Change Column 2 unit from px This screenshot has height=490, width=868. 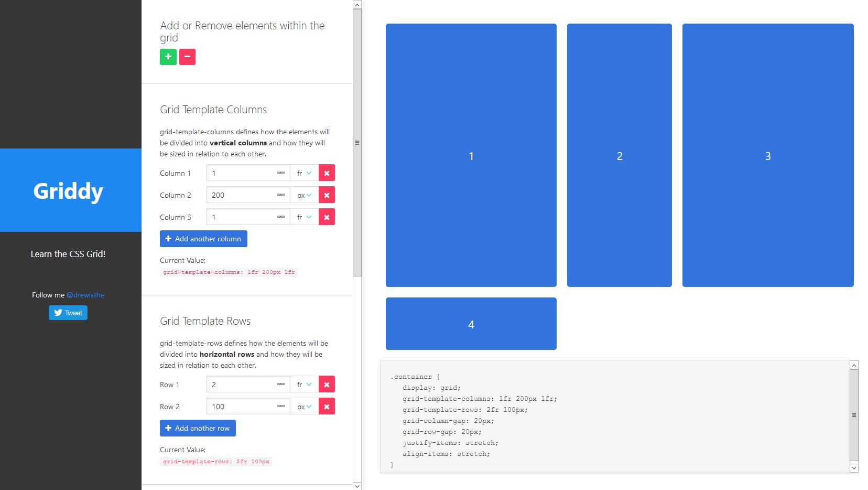tap(304, 195)
